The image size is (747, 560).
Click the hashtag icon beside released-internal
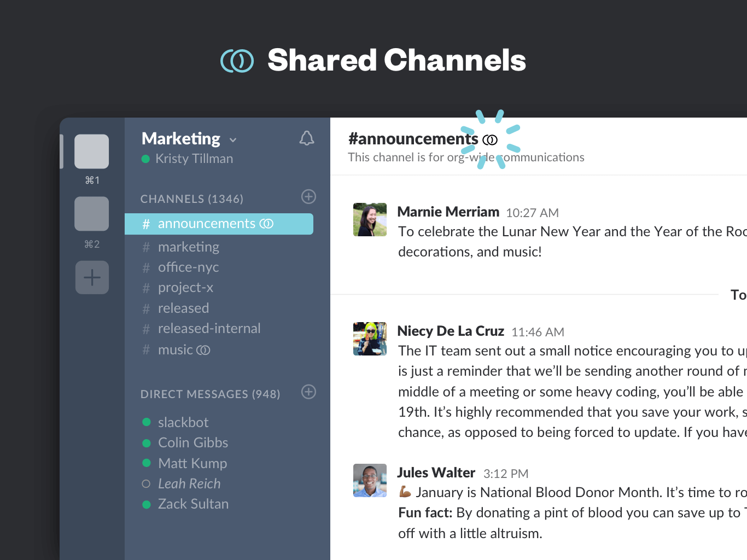[146, 328]
